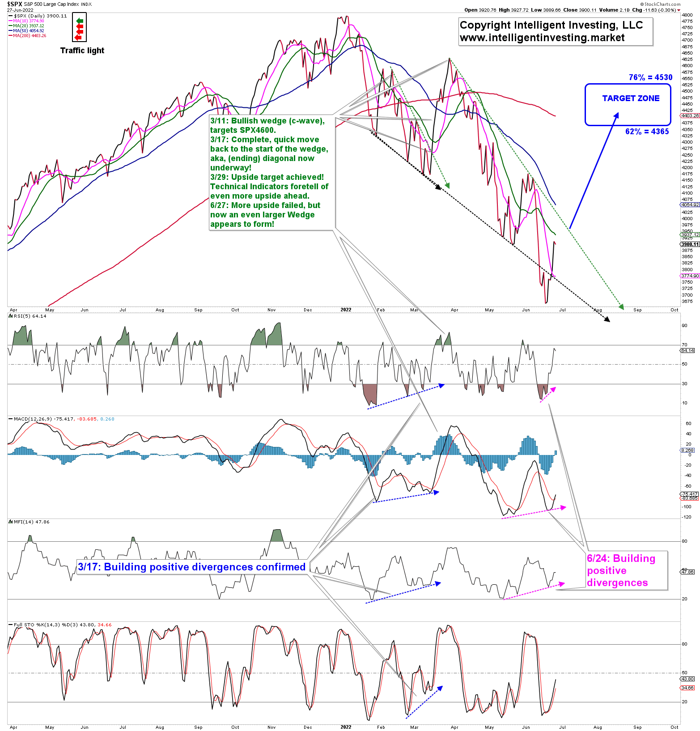The width and height of the screenshot is (700, 731).
Task: Click the 76% = 4530 label
Action: [x=650, y=77]
